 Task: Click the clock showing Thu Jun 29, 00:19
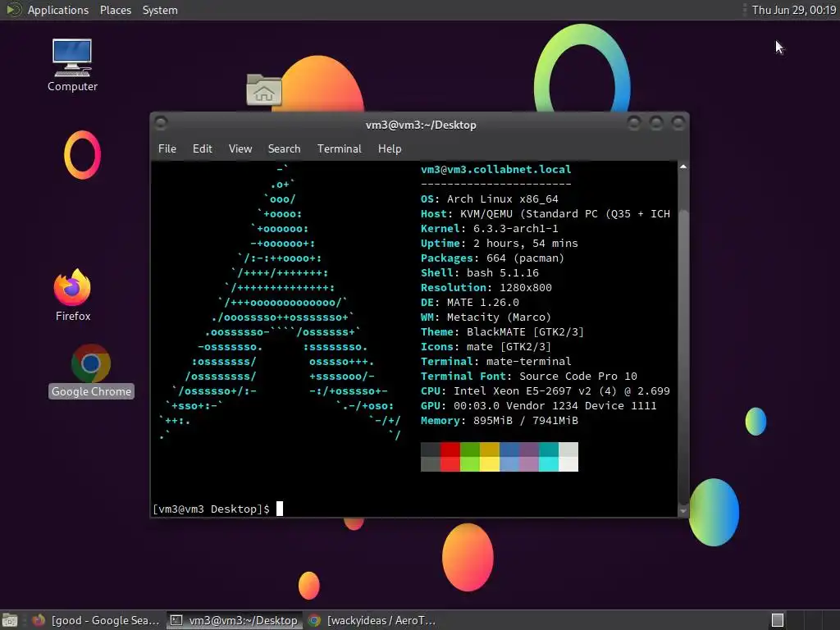(x=793, y=10)
